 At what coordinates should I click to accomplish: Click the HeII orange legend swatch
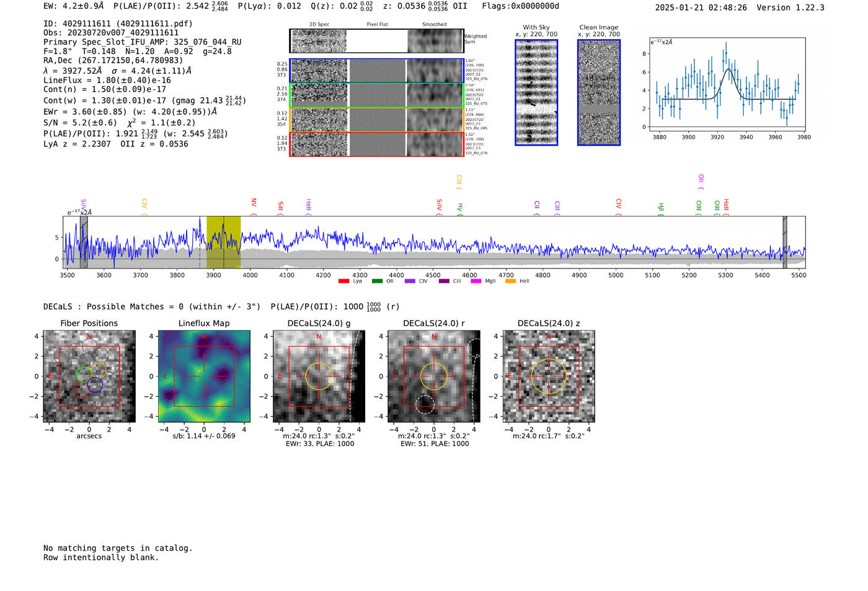tap(511, 281)
